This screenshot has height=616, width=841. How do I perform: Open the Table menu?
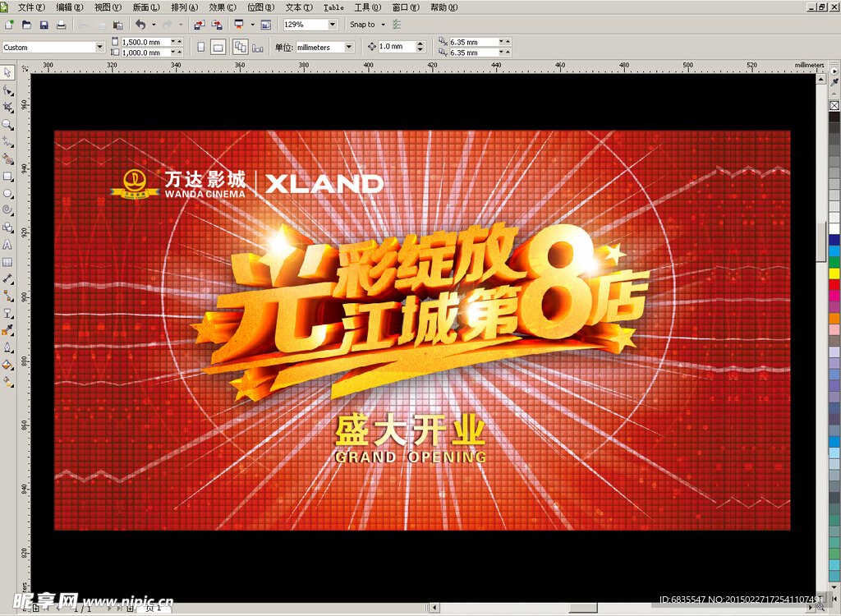pyautogui.click(x=333, y=7)
